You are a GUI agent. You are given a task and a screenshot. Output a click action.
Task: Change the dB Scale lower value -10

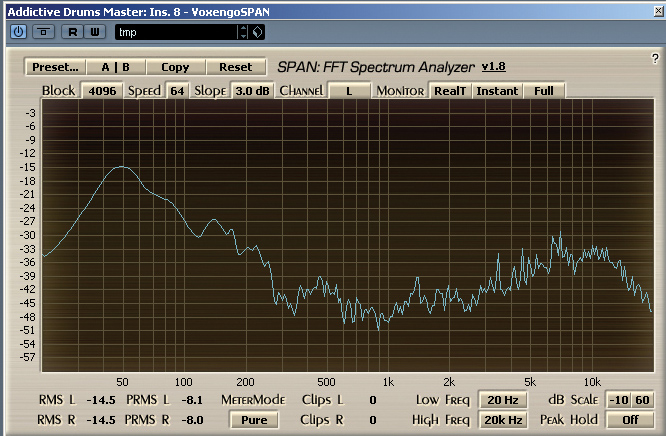[x=618, y=400]
